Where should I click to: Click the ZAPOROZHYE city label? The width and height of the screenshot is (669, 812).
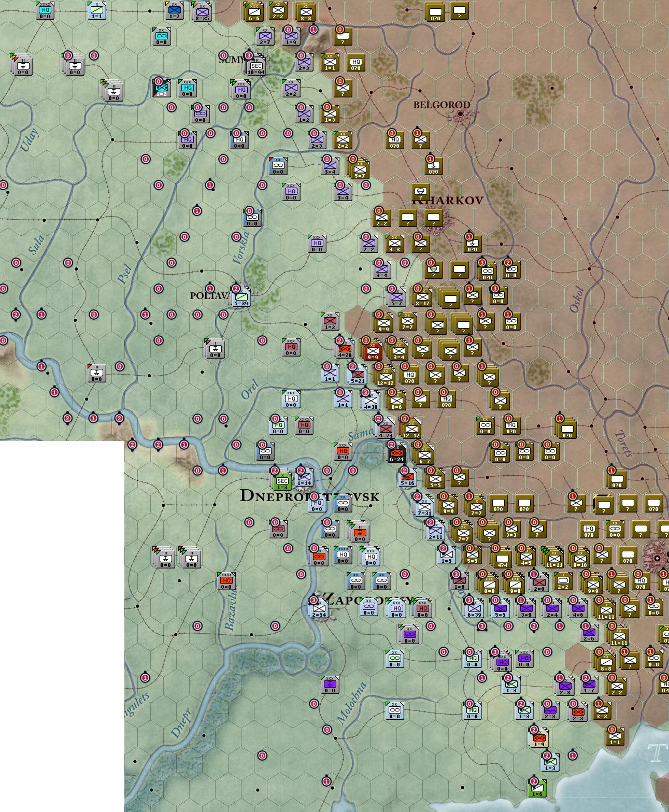tap(370, 600)
